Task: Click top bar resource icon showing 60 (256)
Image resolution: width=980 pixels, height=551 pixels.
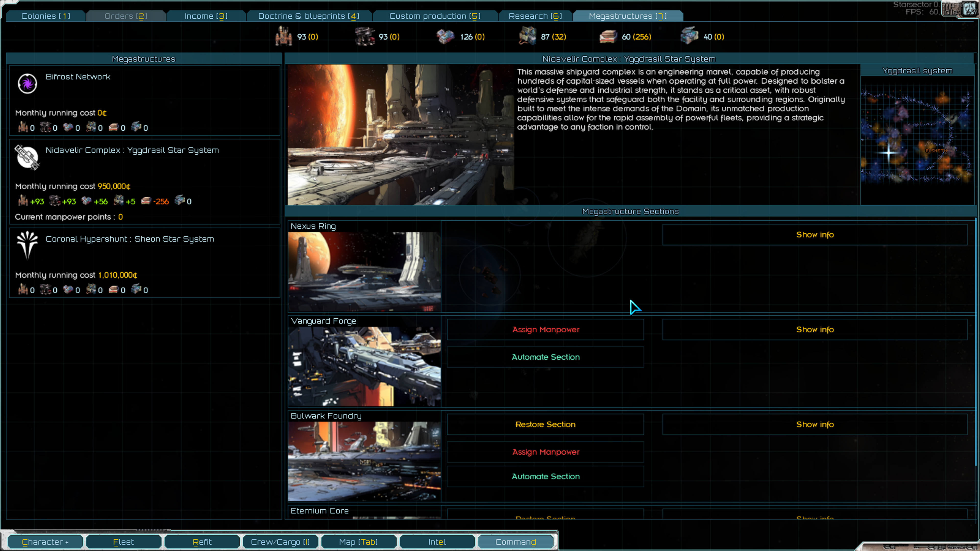Action: pyautogui.click(x=608, y=37)
